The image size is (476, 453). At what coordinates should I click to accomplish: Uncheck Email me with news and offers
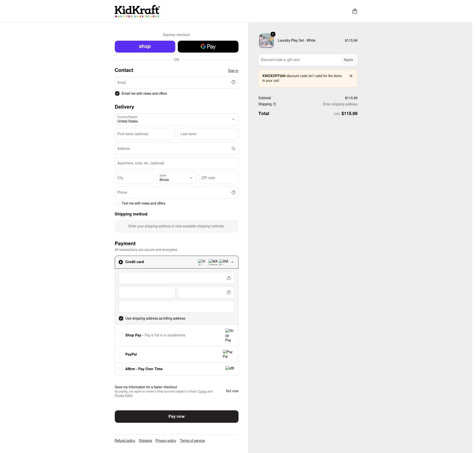point(117,93)
